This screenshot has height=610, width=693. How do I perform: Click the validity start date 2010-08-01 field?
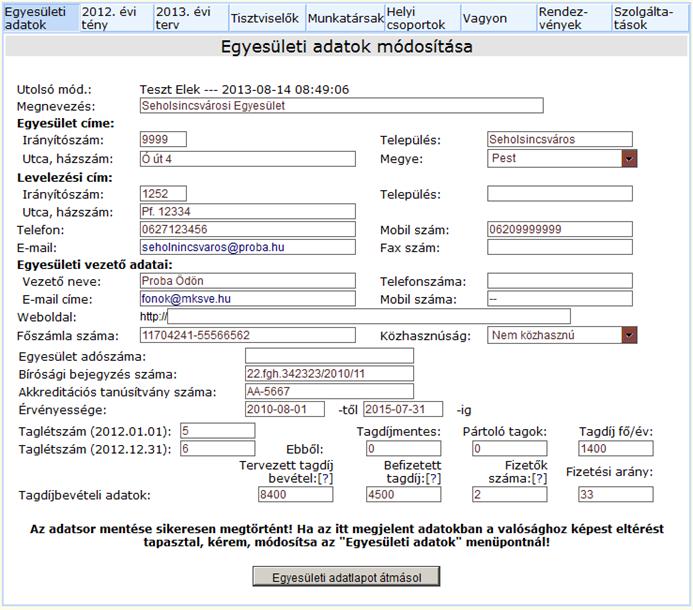click(x=285, y=409)
